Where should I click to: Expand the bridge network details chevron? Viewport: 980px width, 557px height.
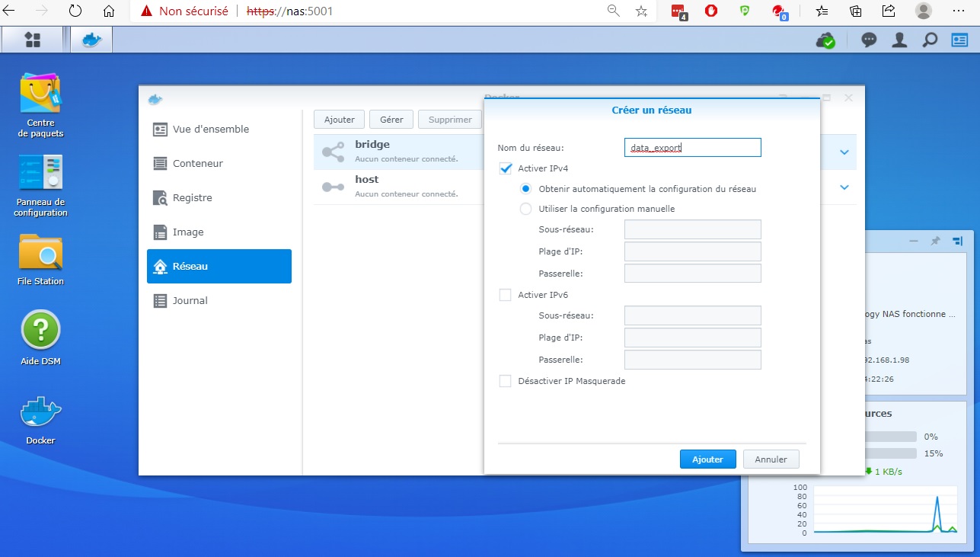coord(844,152)
